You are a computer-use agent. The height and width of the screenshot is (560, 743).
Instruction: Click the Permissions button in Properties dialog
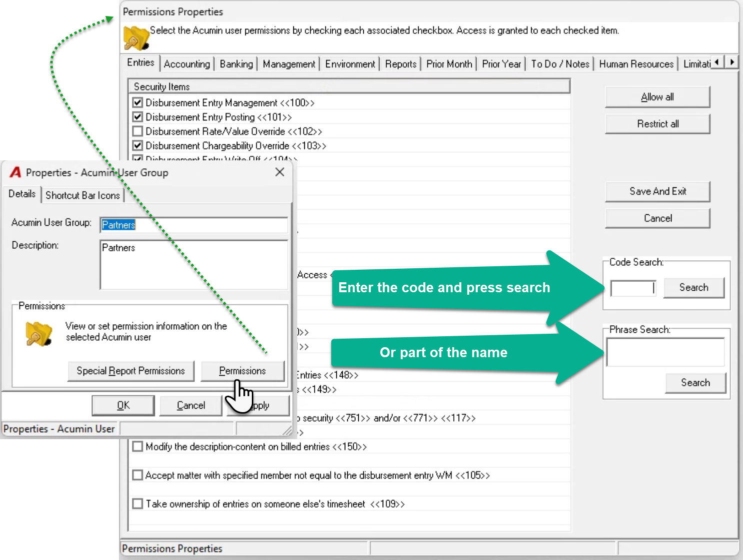coord(242,371)
